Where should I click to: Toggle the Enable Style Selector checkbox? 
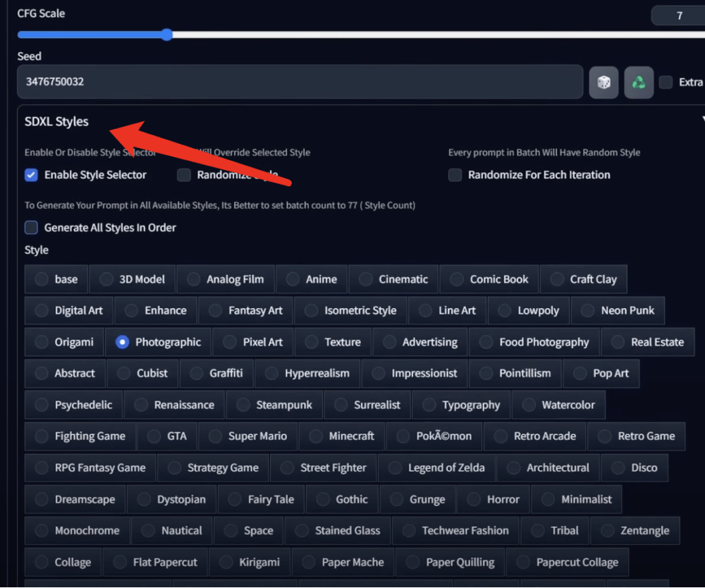pyautogui.click(x=32, y=175)
